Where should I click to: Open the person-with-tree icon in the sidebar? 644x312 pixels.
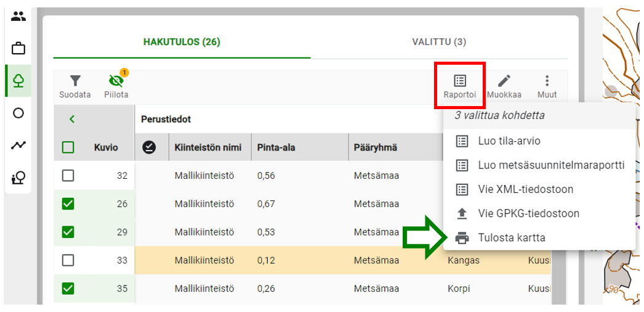tap(18, 178)
